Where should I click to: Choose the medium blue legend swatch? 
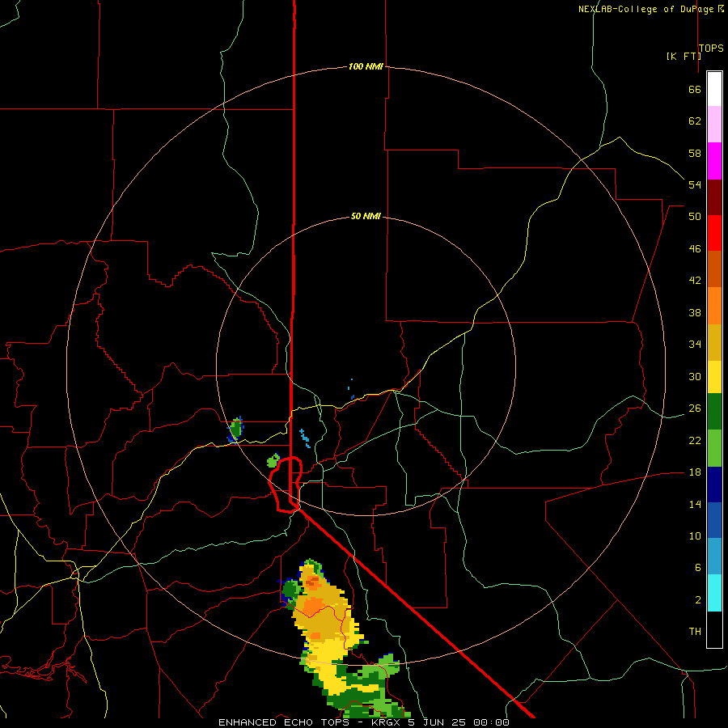click(714, 520)
